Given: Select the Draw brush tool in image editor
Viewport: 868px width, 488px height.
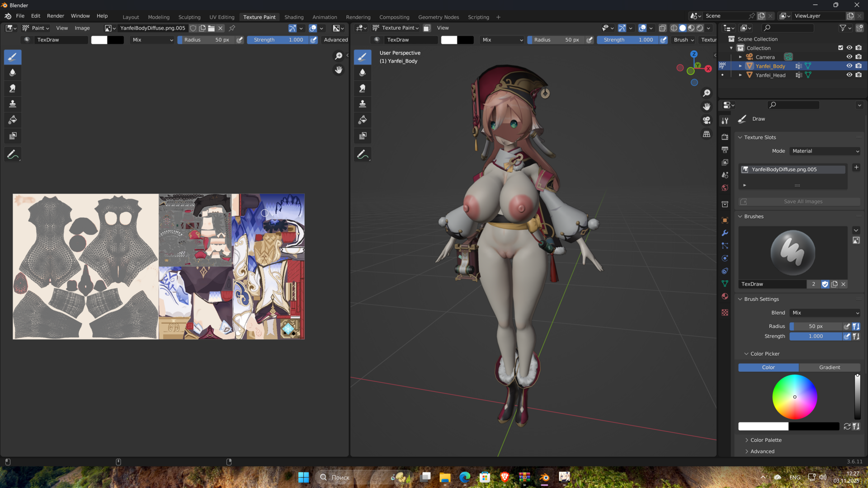Looking at the screenshot, I should [x=13, y=57].
